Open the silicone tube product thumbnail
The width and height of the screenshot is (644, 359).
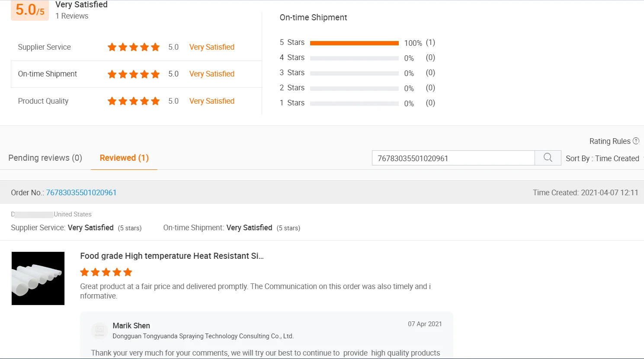(38, 278)
